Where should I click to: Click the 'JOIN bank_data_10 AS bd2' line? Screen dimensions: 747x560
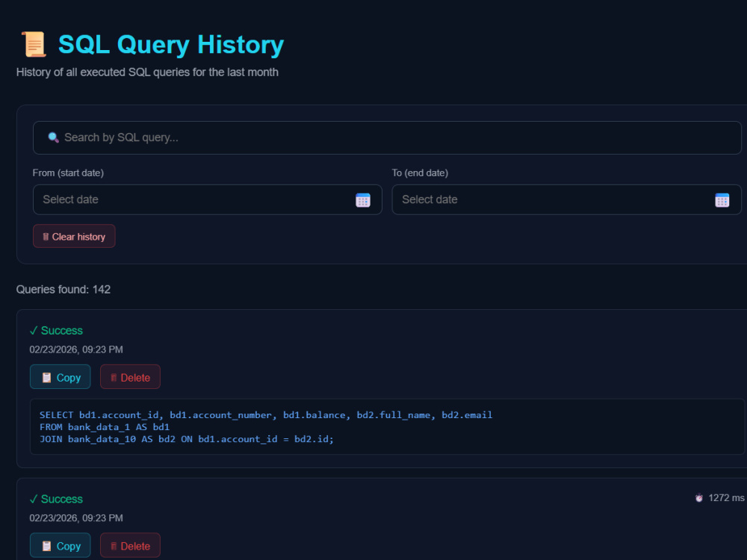[186, 439]
